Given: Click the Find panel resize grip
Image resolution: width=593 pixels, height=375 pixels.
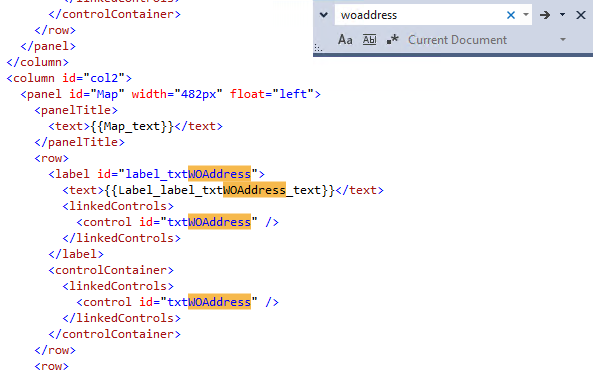Looking at the screenshot, I should point(318,48).
